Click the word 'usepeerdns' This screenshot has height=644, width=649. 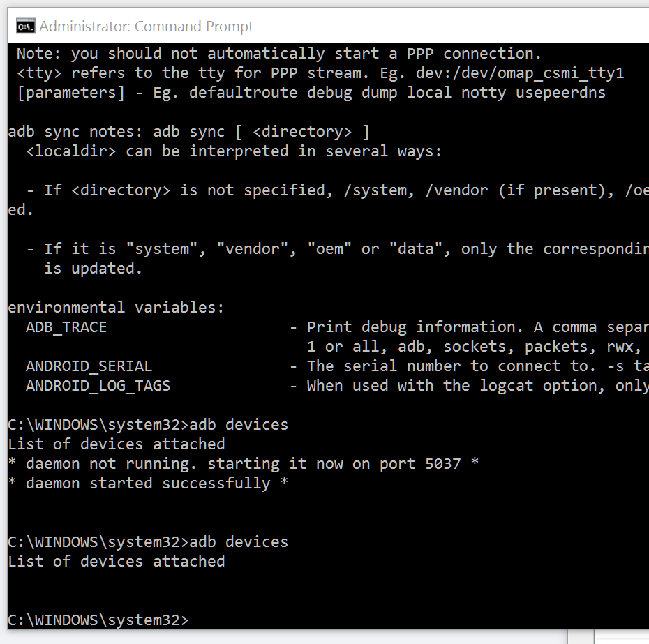[x=560, y=93]
